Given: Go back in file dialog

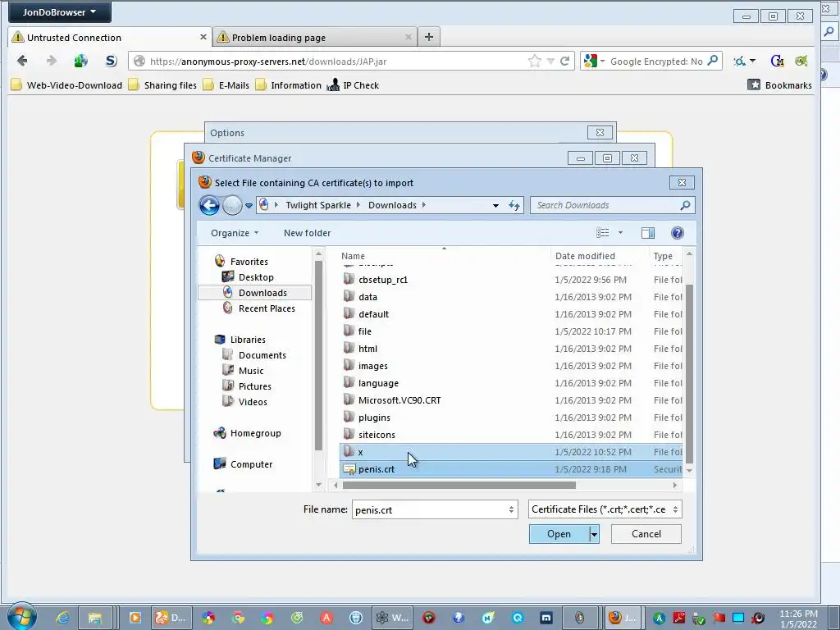Looking at the screenshot, I should (x=209, y=205).
